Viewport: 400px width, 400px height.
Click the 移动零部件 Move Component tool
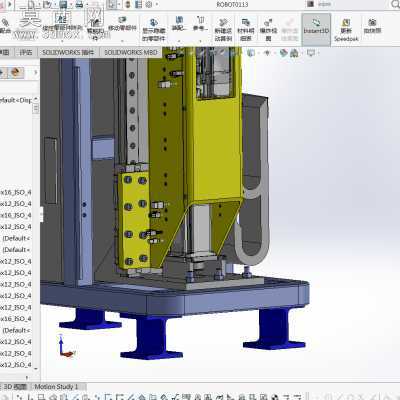(x=122, y=23)
